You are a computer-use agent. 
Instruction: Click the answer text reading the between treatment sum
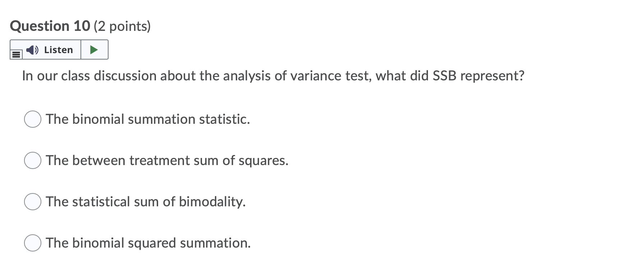[167, 161]
